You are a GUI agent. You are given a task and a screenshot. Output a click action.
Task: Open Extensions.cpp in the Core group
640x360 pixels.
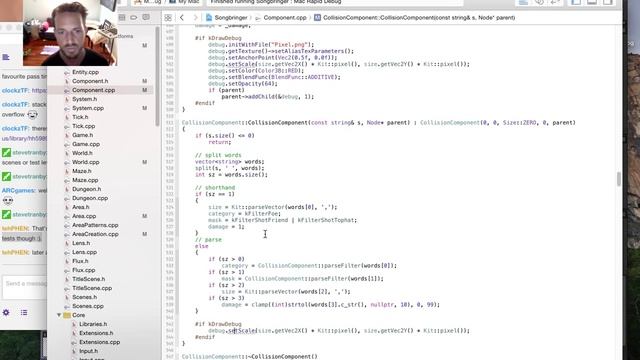[100, 342]
